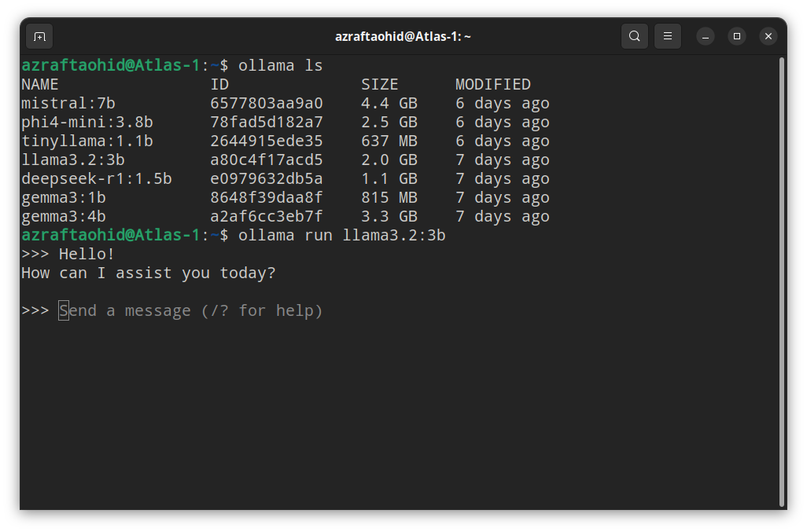The width and height of the screenshot is (807, 532).
Task: Click the NAME column header
Action: pyautogui.click(x=39, y=84)
